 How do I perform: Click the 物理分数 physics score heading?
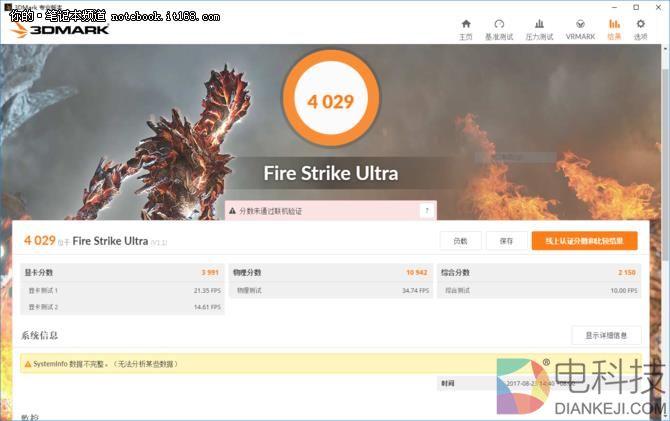pyautogui.click(x=247, y=272)
